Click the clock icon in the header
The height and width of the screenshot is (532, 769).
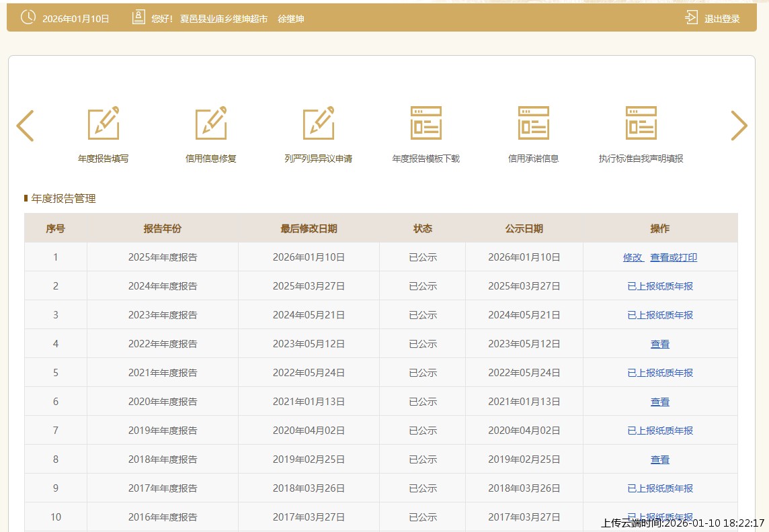[x=28, y=18]
